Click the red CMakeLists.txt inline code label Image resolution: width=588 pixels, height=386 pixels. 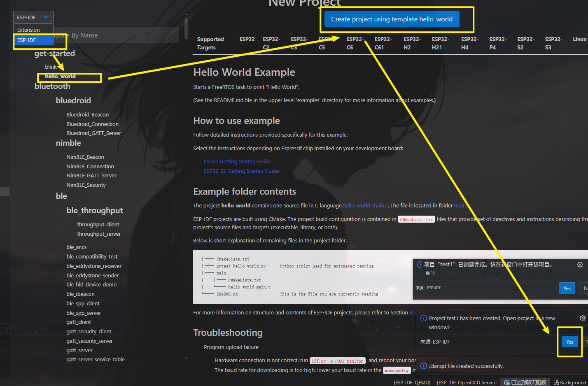click(x=416, y=219)
